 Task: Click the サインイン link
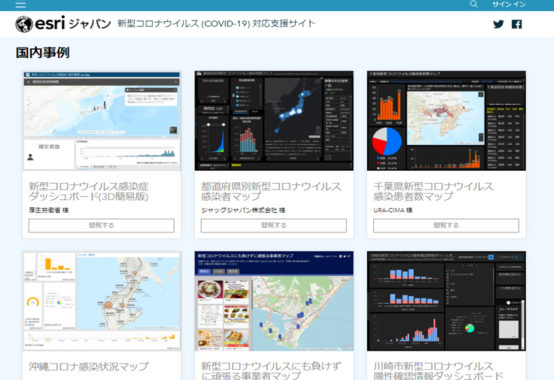coord(509,4)
